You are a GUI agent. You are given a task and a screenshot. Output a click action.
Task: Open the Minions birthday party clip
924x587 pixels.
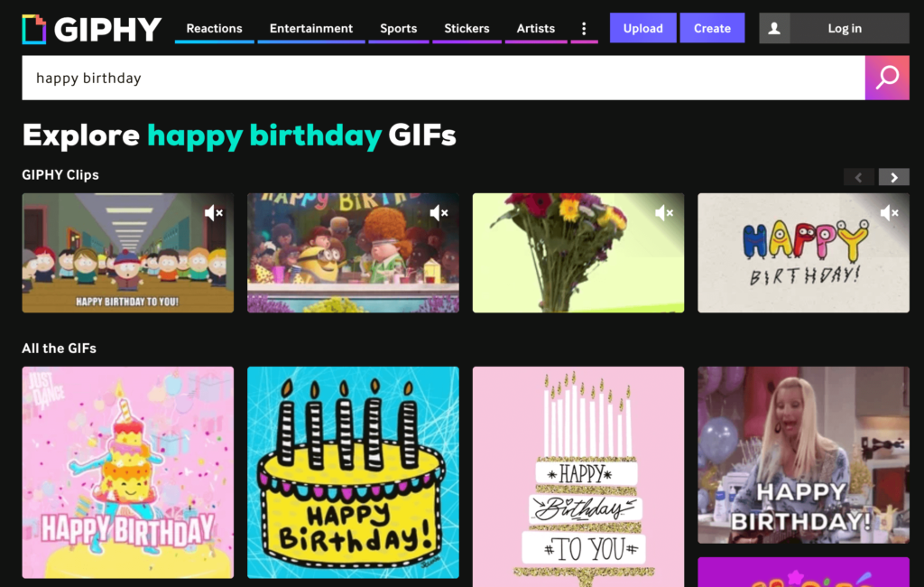(353, 253)
